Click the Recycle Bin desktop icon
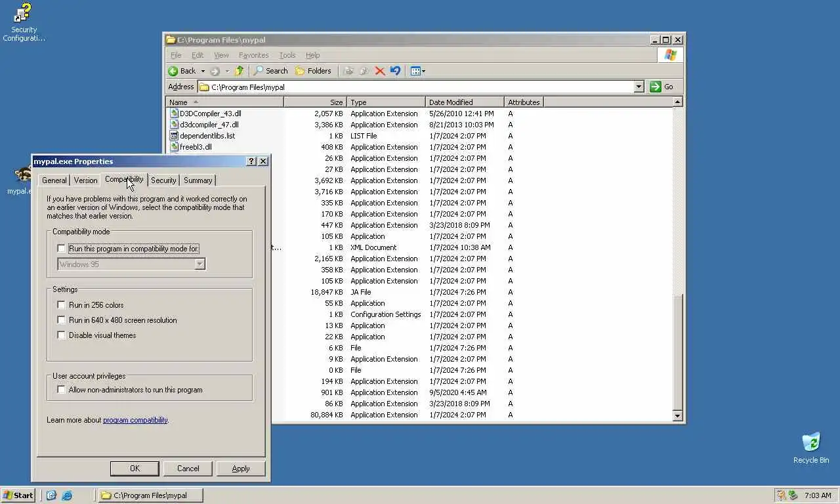840x504 pixels. click(811, 448)
